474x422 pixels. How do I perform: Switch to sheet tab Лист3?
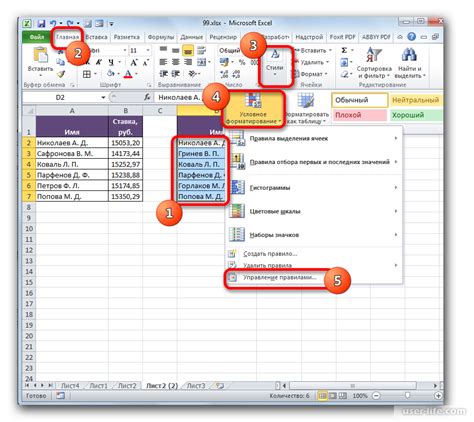click(196, 386)
